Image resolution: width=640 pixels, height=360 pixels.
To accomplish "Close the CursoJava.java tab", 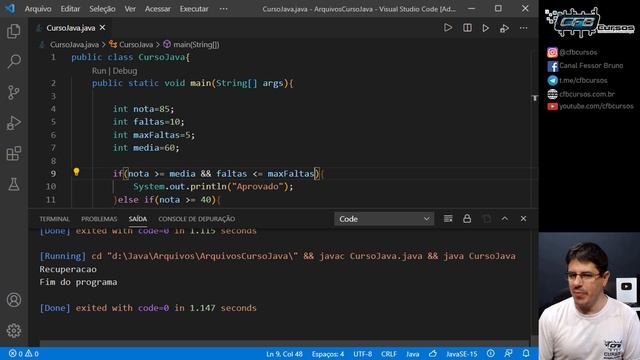I will point(102,27).
